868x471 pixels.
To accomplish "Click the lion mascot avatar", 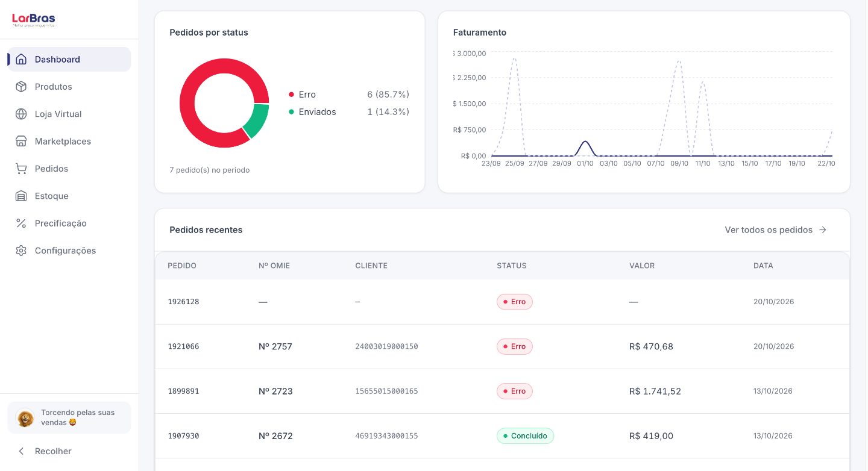I will [25, 418].
